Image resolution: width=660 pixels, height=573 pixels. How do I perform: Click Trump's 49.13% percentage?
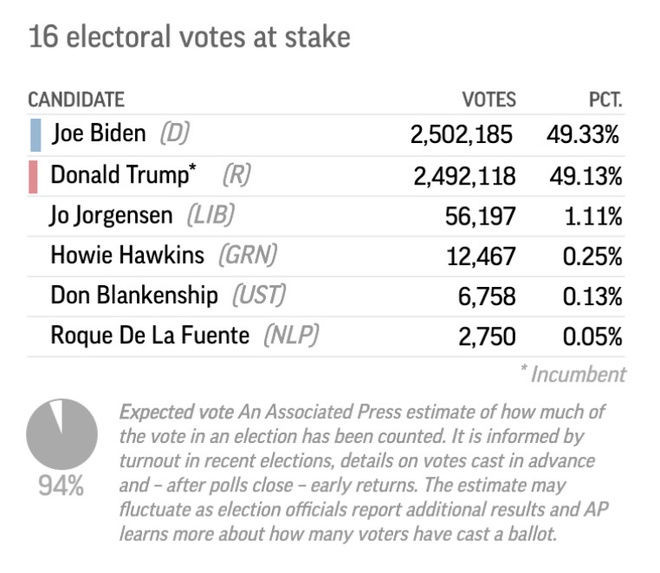pyautogui.click(x=585, y=176)
